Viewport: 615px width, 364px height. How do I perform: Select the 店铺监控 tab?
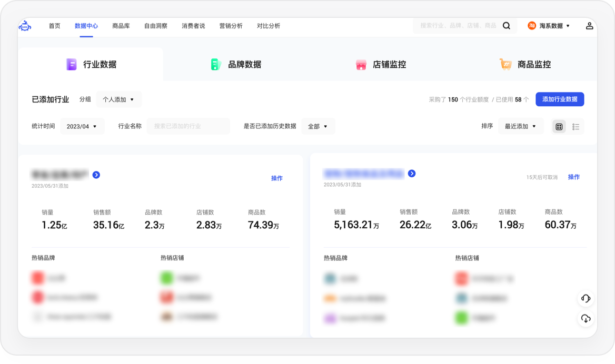[381, 65]
